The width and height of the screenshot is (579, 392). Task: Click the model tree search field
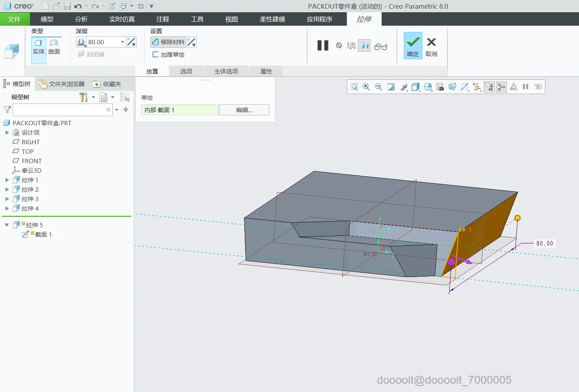click(x=59, y=110)
